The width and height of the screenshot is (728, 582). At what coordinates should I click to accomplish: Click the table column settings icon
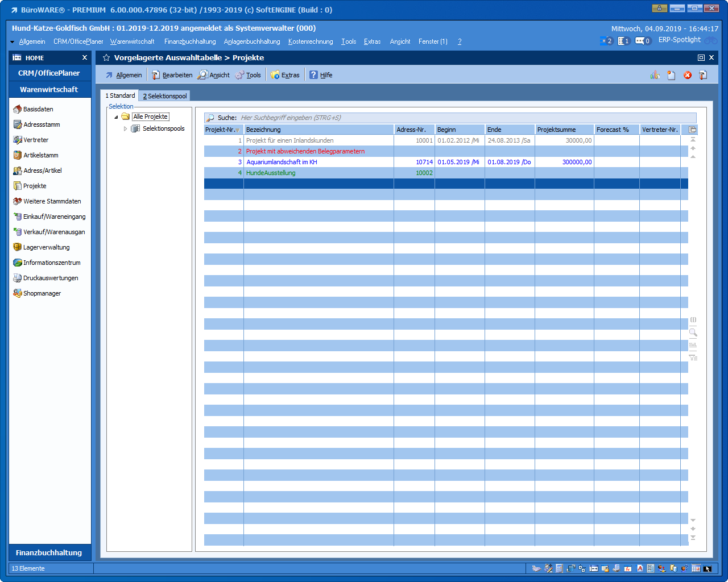click(693, 130)
